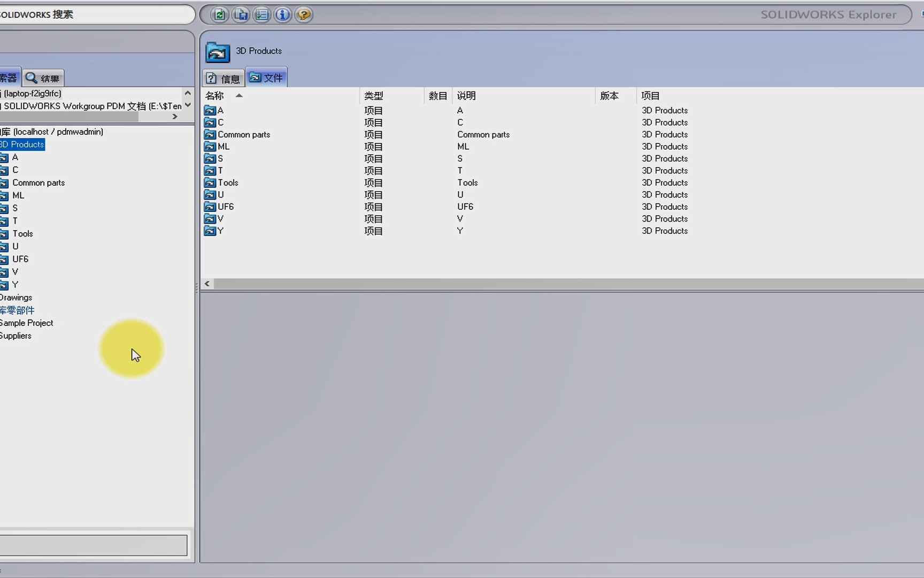Image resolution: width=924 pixels, height=578 pixels.
Task: Select tree item U under 3D Products
Action: click(x=15, y=247)
